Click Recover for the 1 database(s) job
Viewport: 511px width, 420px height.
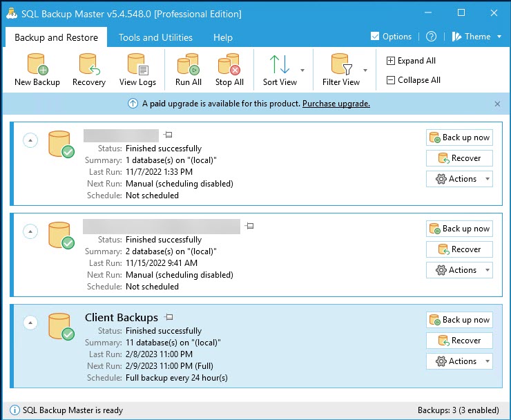(459, 158)
